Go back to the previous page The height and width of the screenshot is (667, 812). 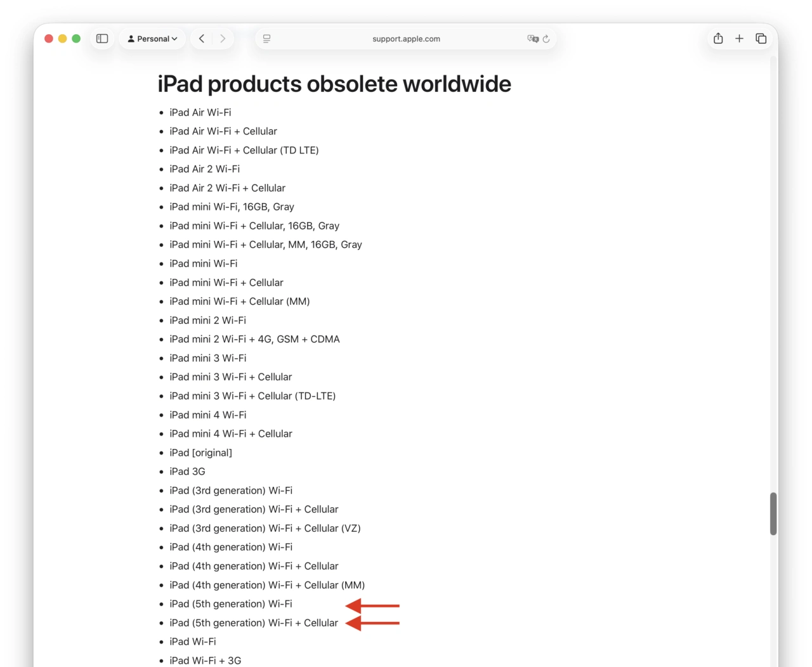(x=202, y=39)
